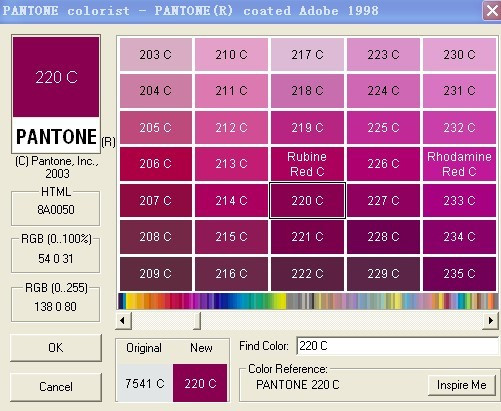Image resolution: width=501 pixels, height=411 pixels.
Task: Confirm selection with OK button
Action: click(56, 348)
